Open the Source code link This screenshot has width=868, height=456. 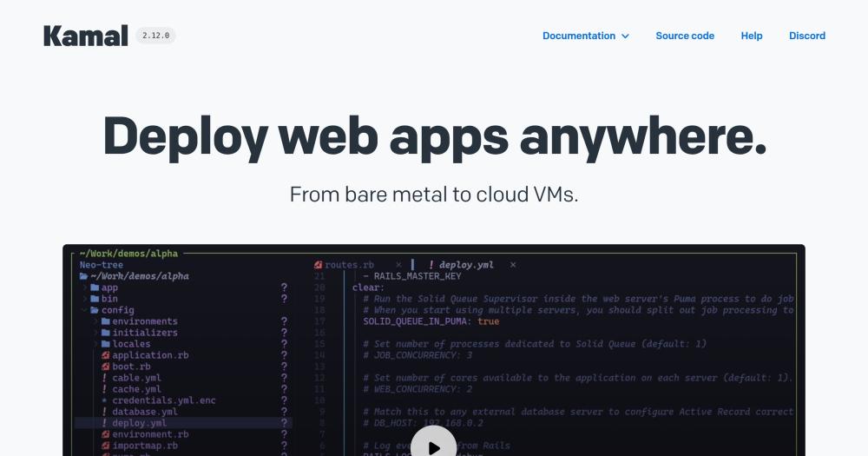click(685, 36)
